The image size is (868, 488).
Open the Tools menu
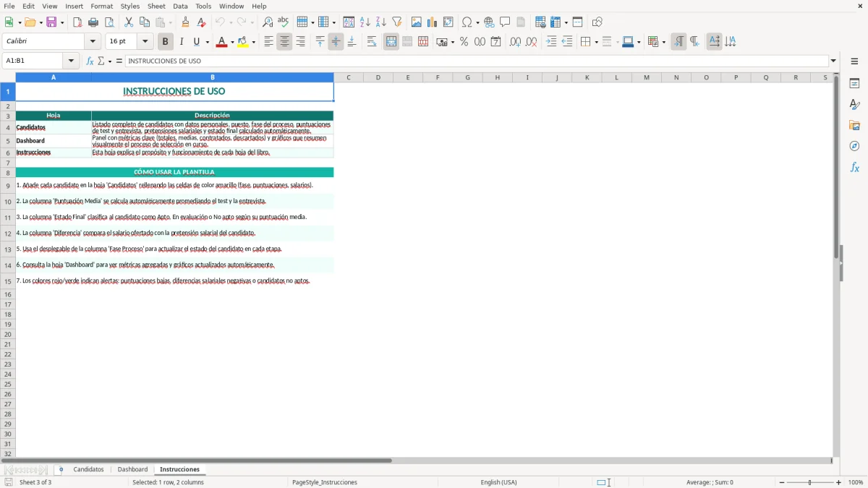pyautogui.click(x=203, y=6)
